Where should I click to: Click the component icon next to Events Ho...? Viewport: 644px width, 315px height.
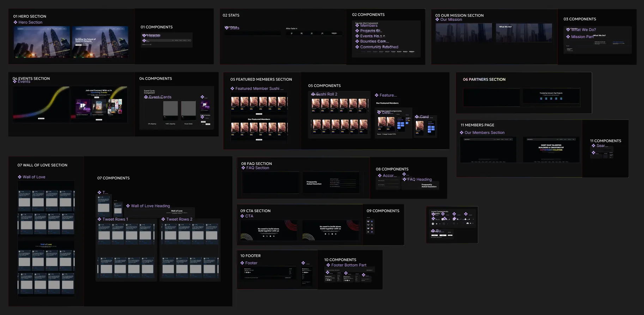point(357,36)
